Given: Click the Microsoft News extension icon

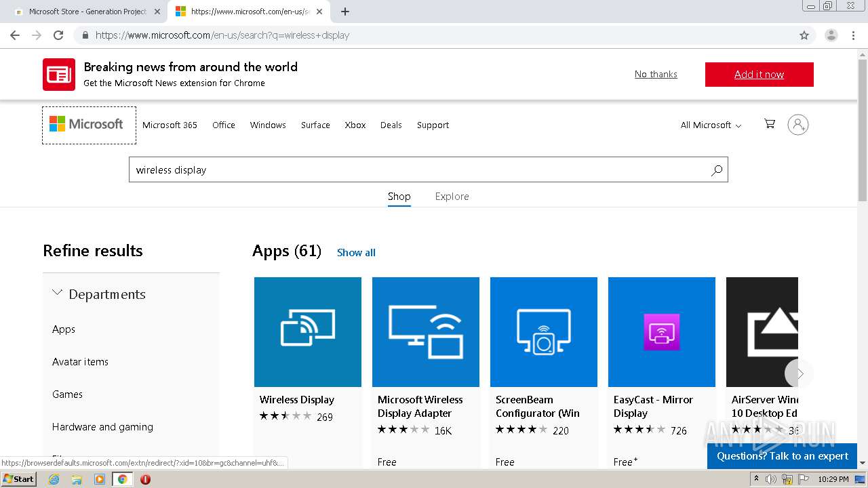Looking at the screenshot, I should pyautogui.click(x=59, y=75).
